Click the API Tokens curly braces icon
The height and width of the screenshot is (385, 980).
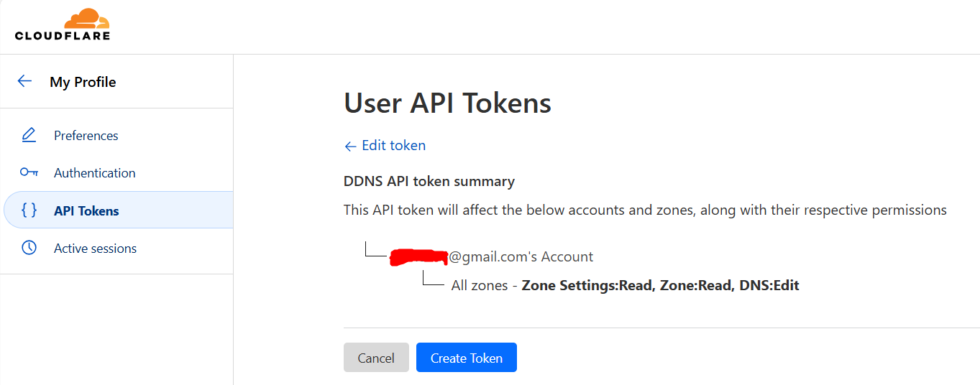tap(29, 210)
